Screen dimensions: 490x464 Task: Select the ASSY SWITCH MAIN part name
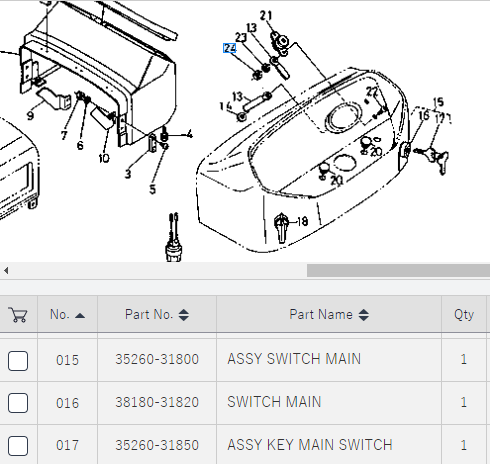coord(294,359)
